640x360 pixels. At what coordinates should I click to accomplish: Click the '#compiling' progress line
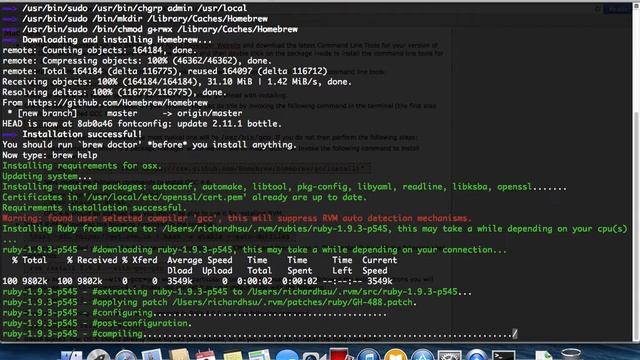tap(260, 334)
